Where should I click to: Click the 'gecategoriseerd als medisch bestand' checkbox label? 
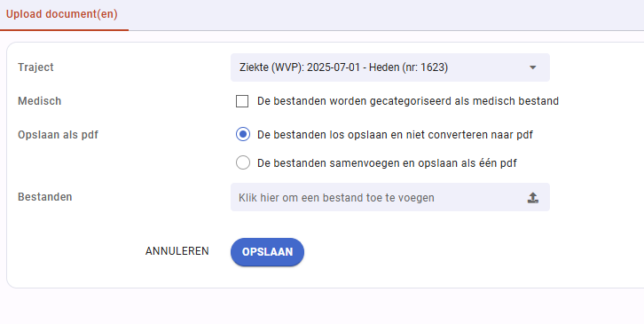[x=408, y=101]
